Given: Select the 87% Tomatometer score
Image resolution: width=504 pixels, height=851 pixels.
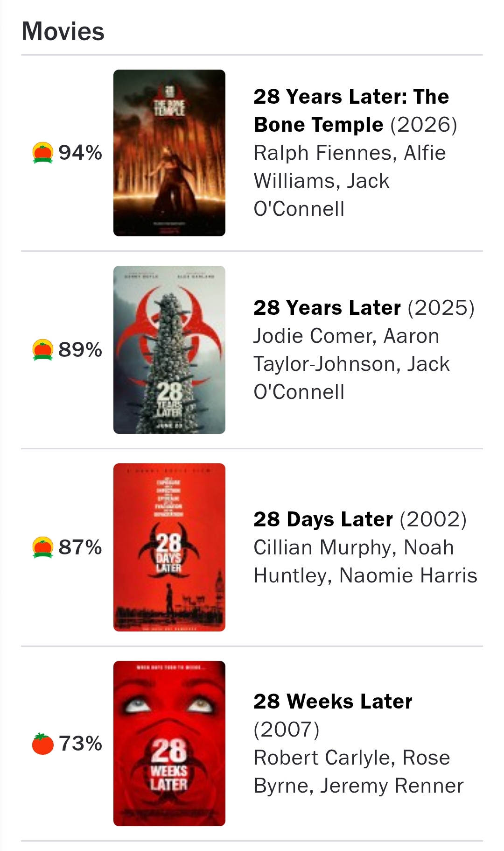Looking at the screenshot, I should [x=80, y=547].
